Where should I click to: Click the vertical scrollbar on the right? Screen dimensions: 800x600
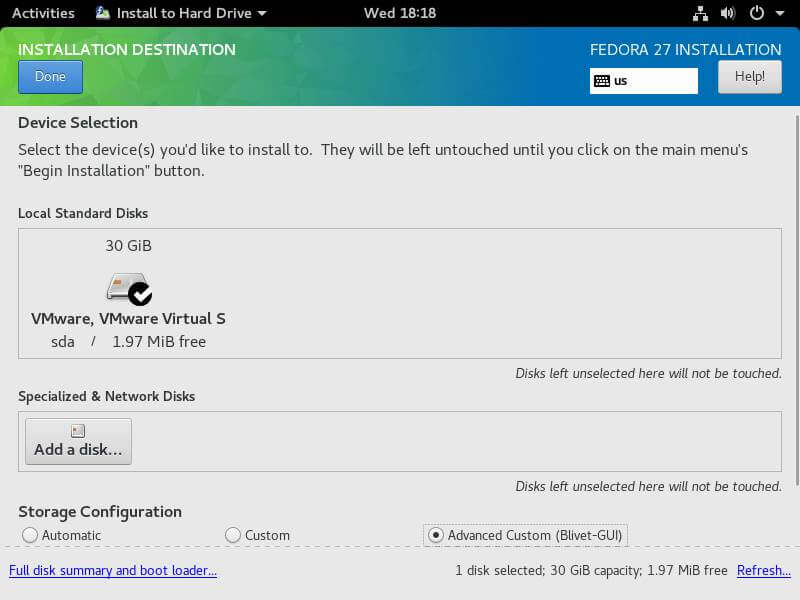click(x=796, y=301)
